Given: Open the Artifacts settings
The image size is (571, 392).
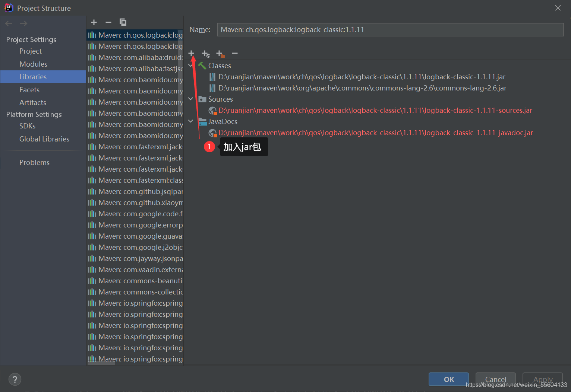Looking at the screenshot, I should click(33, 102).
